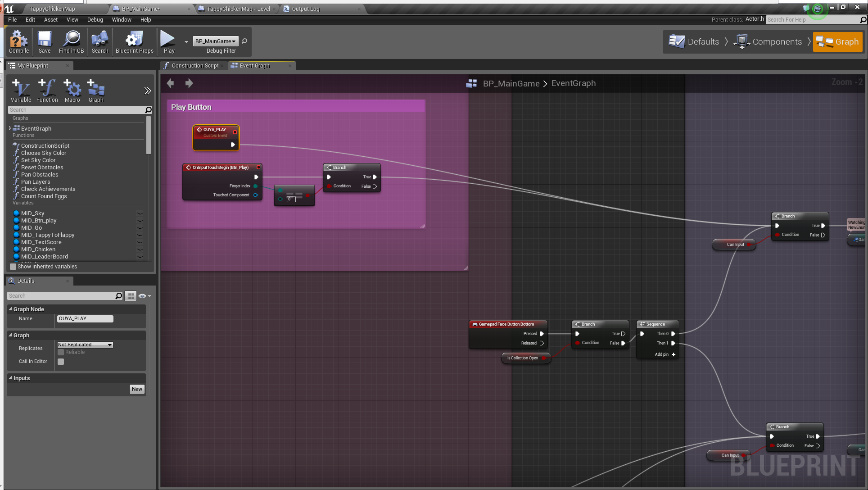Expand the EventGraph tree item
The width and height of the screenshot is (868, 490).
pos(10,128)
